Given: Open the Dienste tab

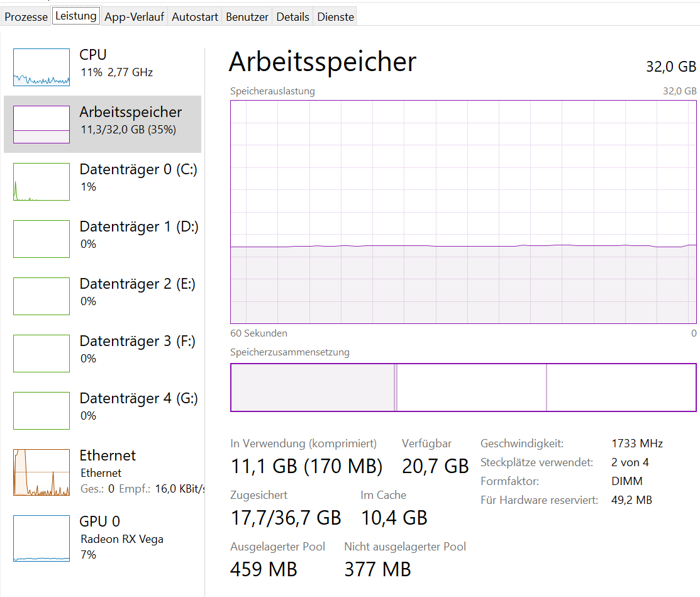Looking at the screenshot, I should point(335,17).
